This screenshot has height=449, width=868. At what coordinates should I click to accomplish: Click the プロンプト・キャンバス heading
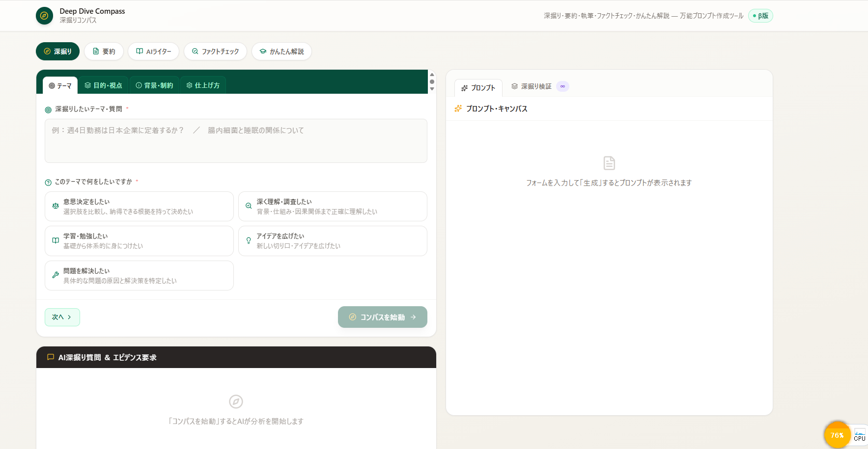[497, 108]
